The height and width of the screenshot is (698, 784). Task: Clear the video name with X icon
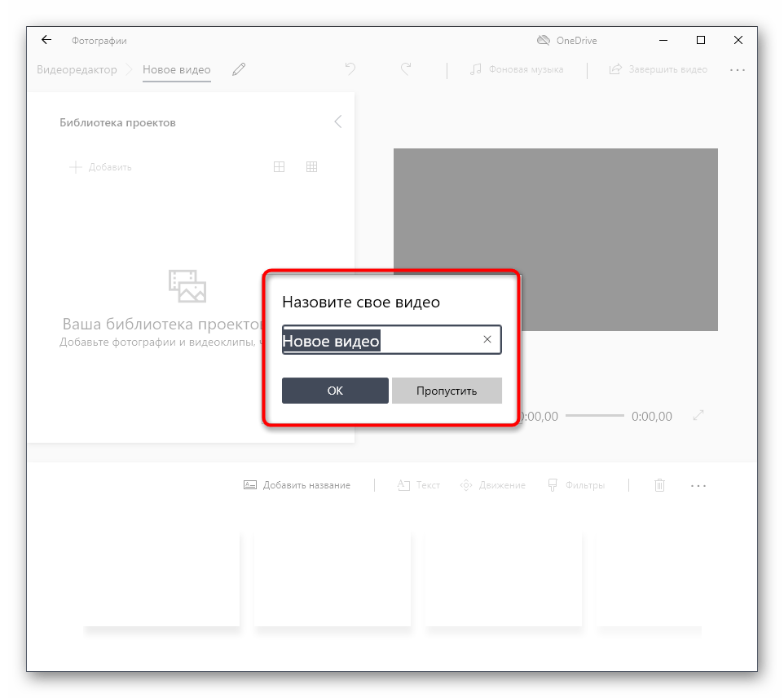coord(487,340)
